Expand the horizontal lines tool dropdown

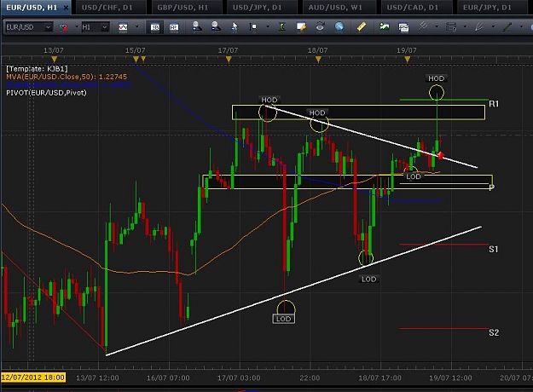[465, 26]
